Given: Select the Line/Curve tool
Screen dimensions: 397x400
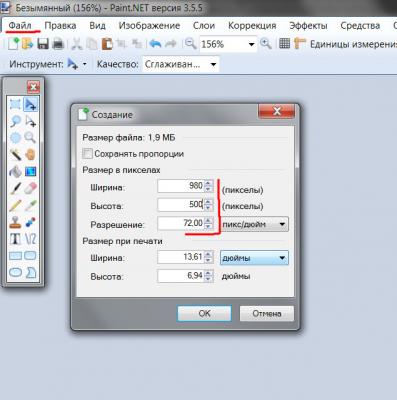Looking at the screenshot, I should pyautogui.click(x=31, y=239).
